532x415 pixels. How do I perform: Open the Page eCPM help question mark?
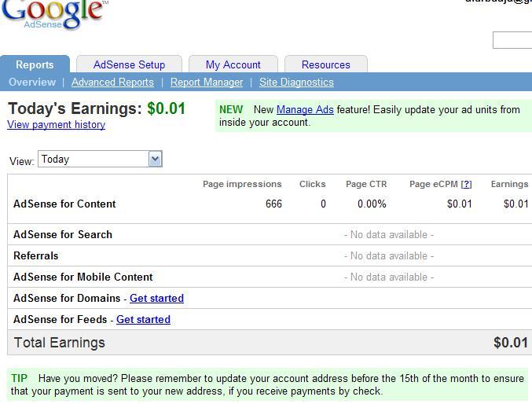click(x=467, y=184)
